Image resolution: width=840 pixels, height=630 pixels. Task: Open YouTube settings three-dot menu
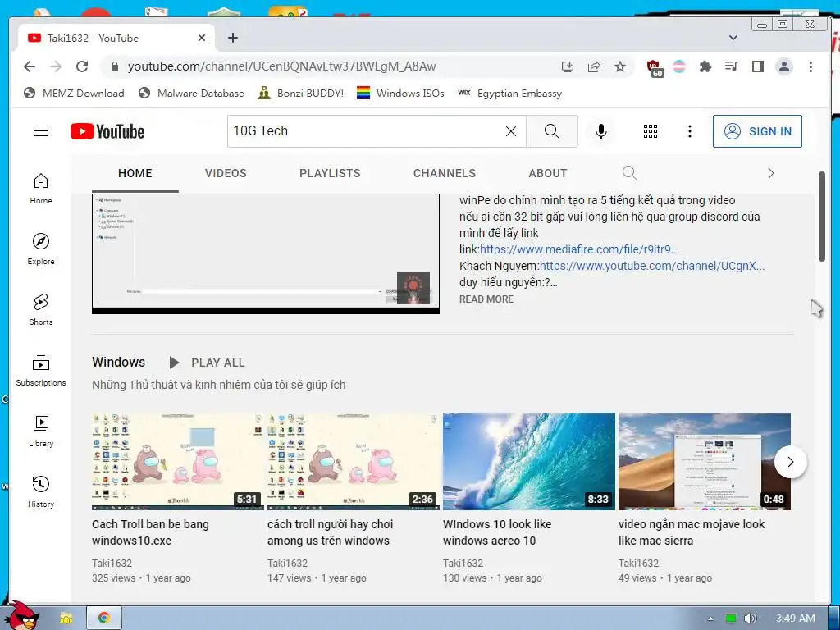[x=689, y=131]
